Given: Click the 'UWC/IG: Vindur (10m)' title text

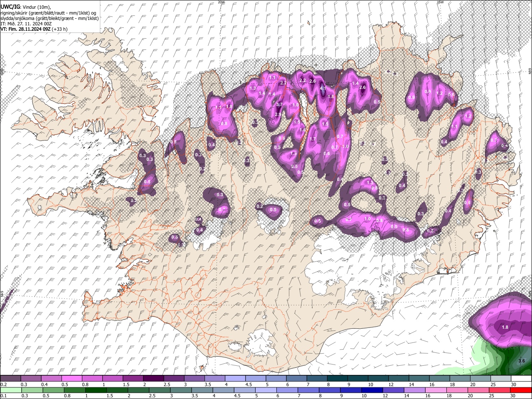Looking at the screenshot, I should pyautogui.click(x=26, y=7).
